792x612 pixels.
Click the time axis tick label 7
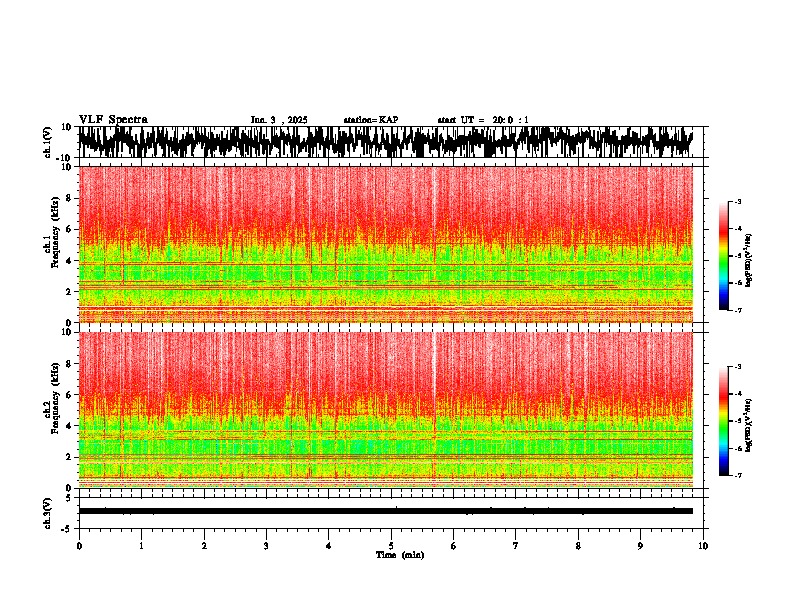(x=516, y=546)
